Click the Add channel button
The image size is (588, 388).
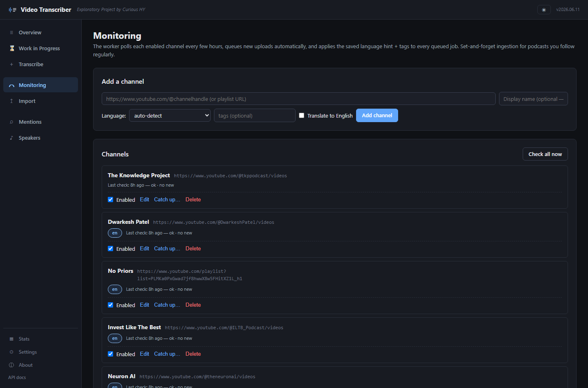click(x=377, y=116)
